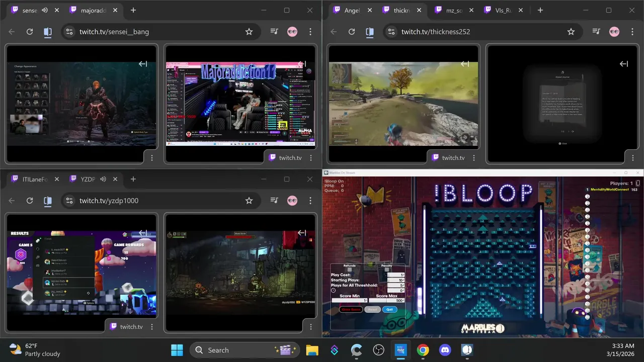Screen dimensions: 644x362
Task: Click the Quit button in Marbles
Action: [390, 310]
